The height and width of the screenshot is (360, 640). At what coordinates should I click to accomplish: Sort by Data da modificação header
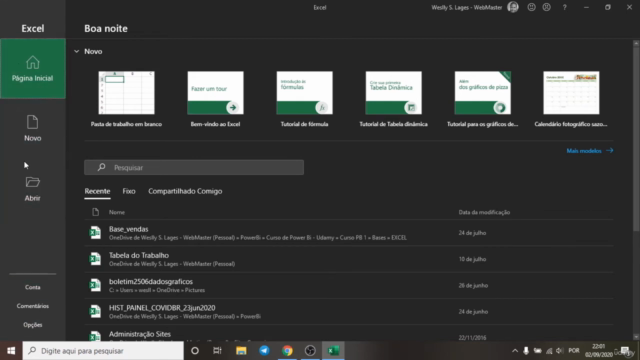[x=484, y=212]
